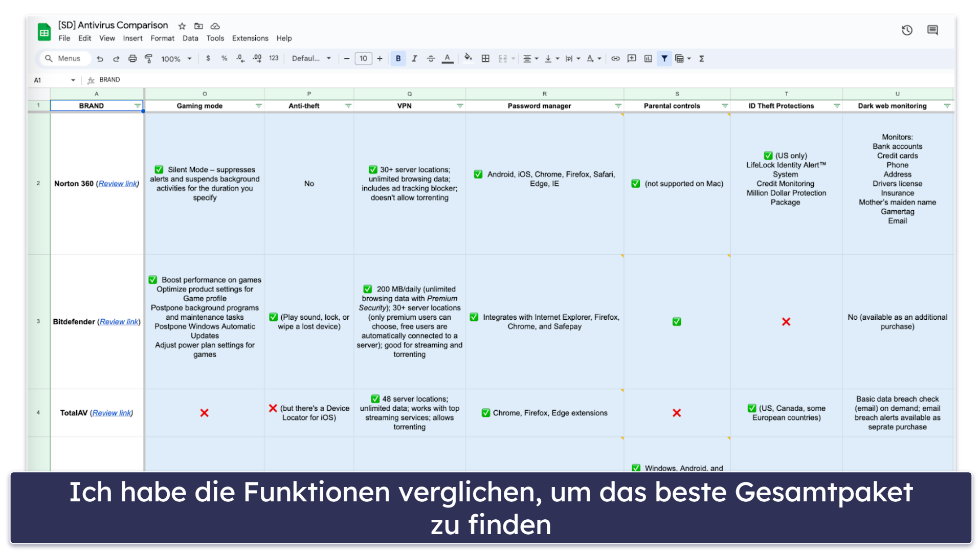Open the zoom 100% dropdown
The width and height of the screenshot is (980, 552).
176,59
